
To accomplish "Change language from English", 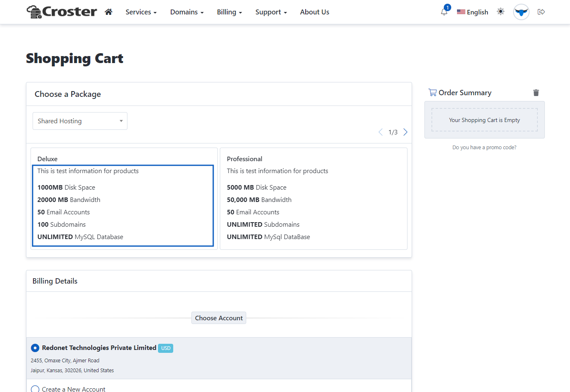I will (x=473, y=12).
